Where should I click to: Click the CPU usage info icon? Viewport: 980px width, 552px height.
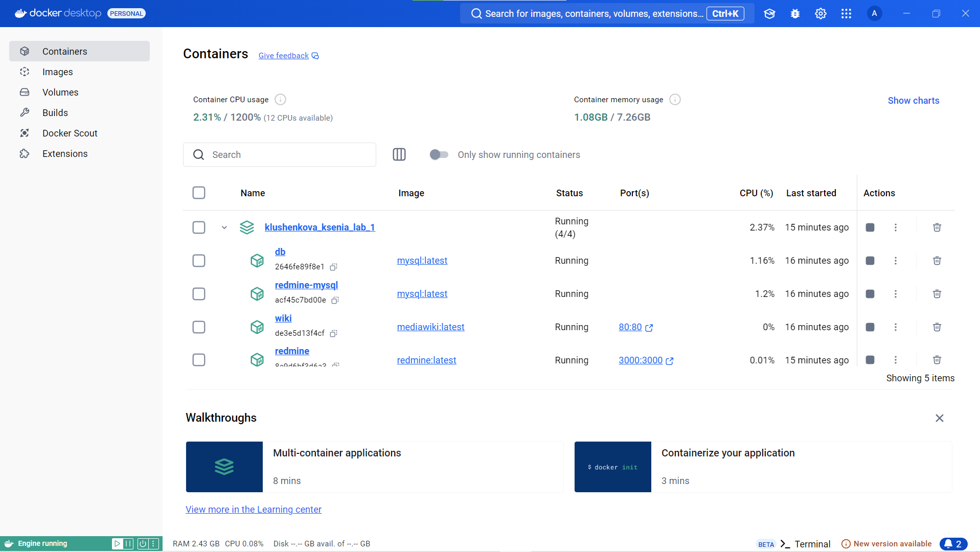coord(280,100)
